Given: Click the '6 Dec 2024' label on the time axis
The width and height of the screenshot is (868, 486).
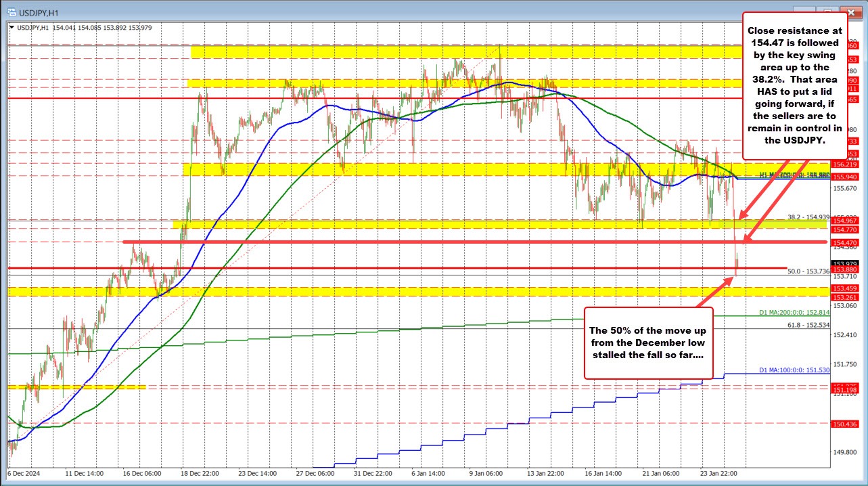Looking at the screenshot, I should tap(24, 474).
